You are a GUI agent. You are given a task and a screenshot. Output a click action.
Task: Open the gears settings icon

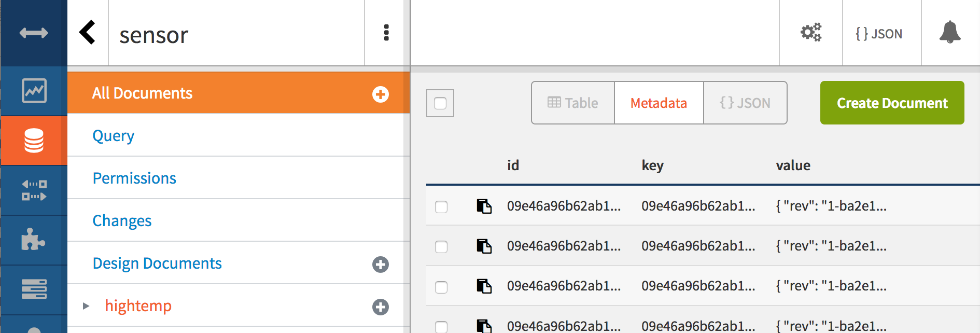[x=811, y=33]
